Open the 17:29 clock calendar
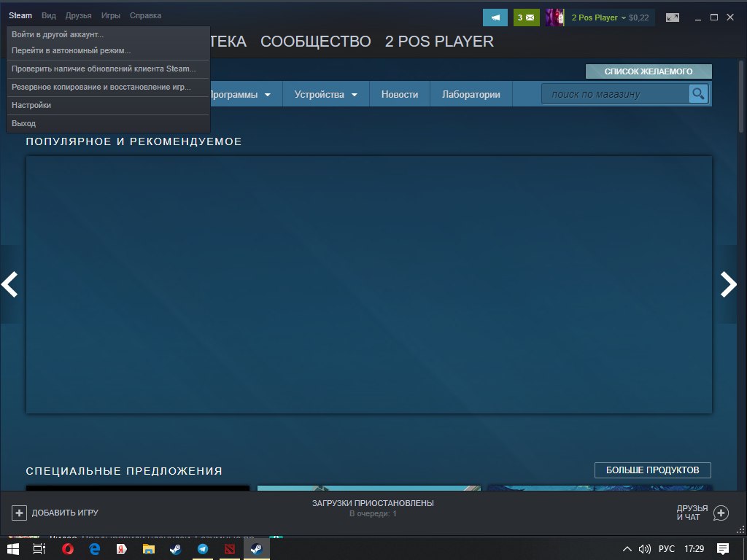747x560 pixels. click(694, 549)
